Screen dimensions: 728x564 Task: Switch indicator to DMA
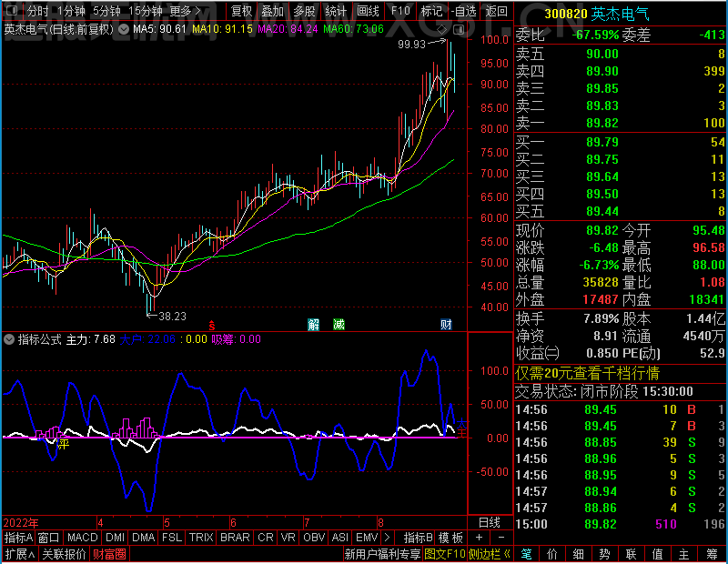click(x=144, y=538)
